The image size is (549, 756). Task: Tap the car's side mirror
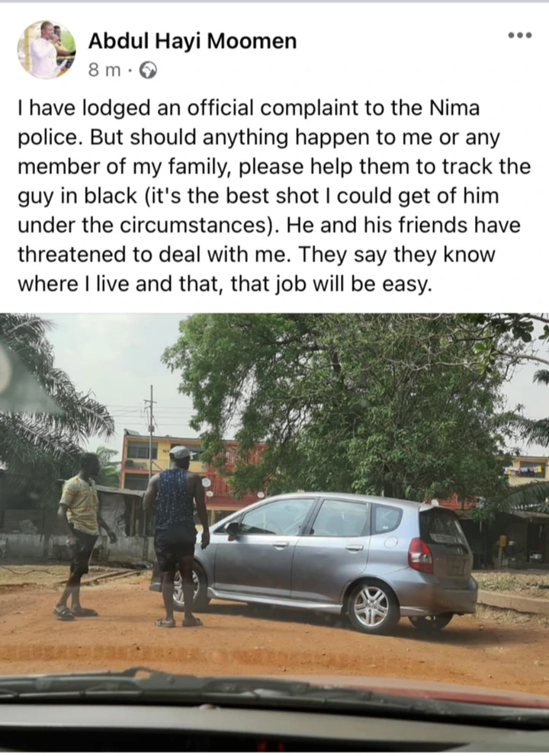[233, 530]
